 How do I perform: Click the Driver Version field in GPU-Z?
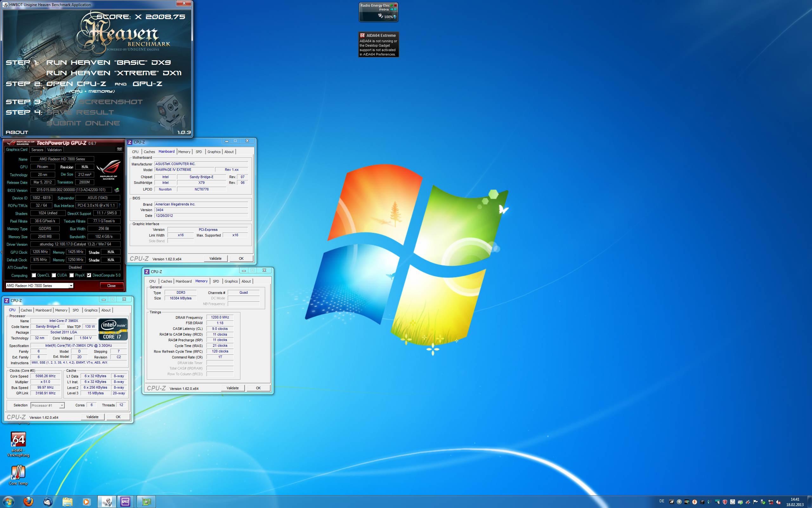(75, 244)
